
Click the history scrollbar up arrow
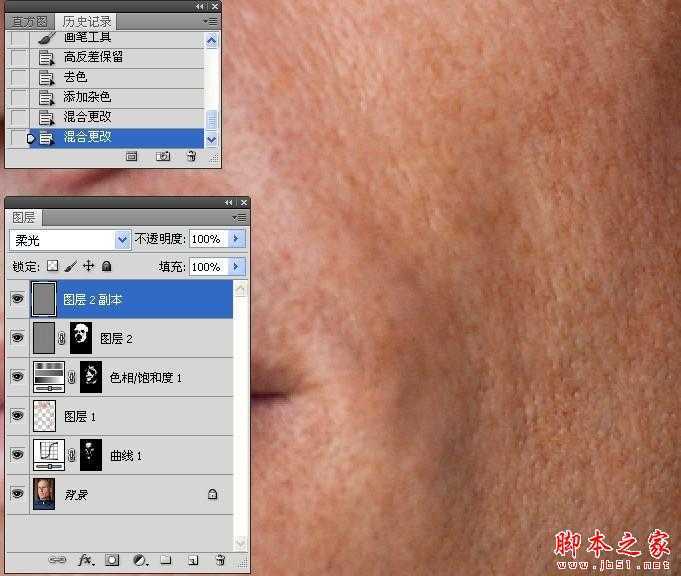(212, 40)
